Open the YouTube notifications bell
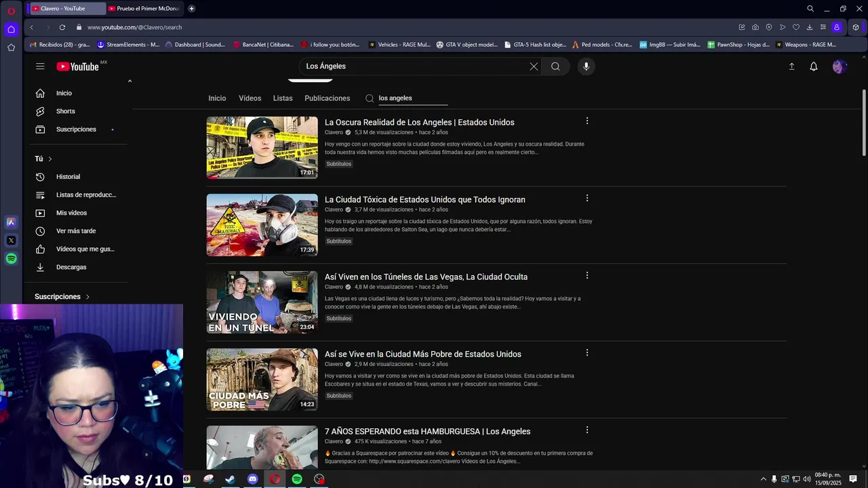 tap(814, 66)
